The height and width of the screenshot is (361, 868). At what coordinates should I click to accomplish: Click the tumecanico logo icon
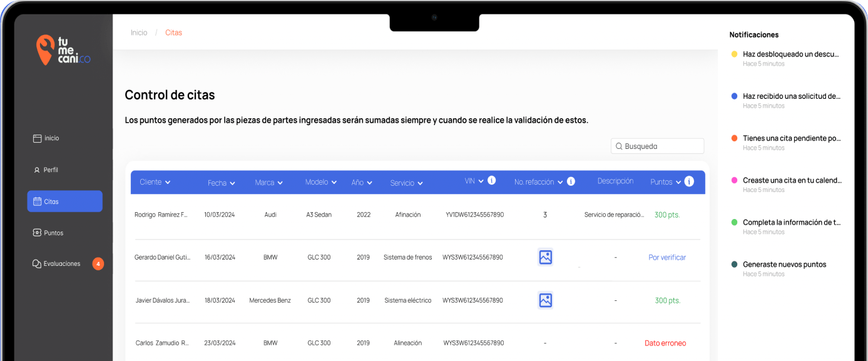click(45, 50)
